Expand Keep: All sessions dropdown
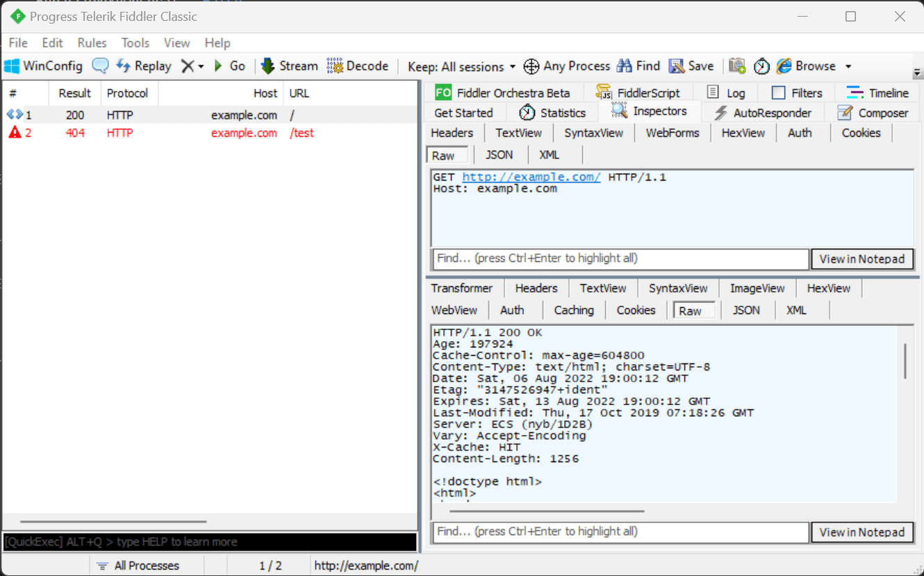Image resolution: width=924 pixels, height=576 pixels. click(x=462, y=67)
